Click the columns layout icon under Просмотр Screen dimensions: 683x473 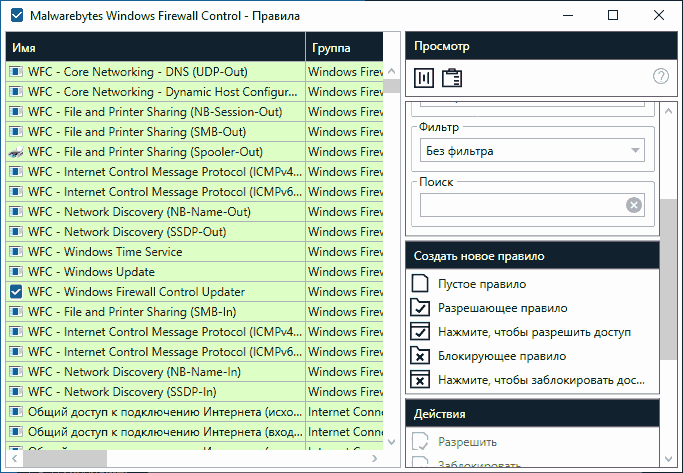coord(424,77)
